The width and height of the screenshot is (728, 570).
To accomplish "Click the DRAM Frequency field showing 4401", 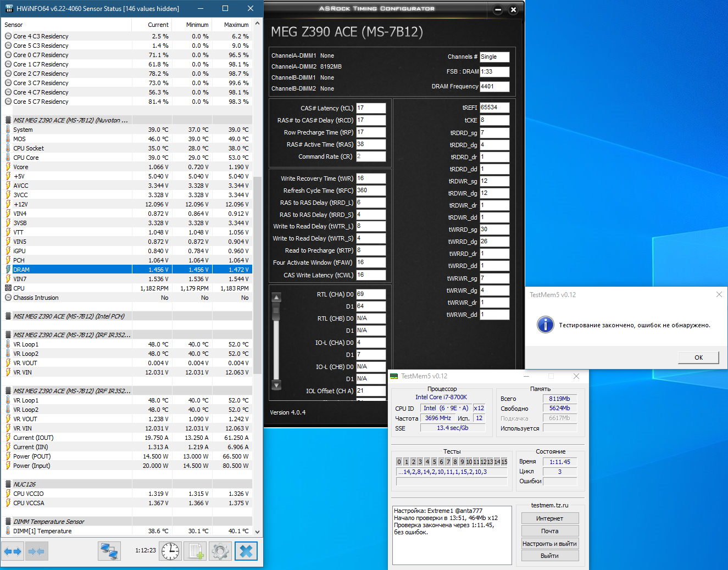I will coord(494,87).
